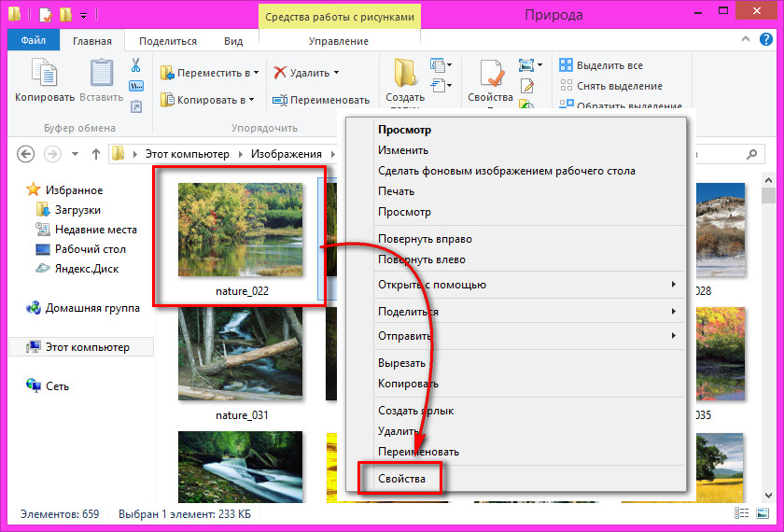This screenshot has width=784, height=532.
Task: Click the folder icon in the address bar
Action: [x=118, y=153]
